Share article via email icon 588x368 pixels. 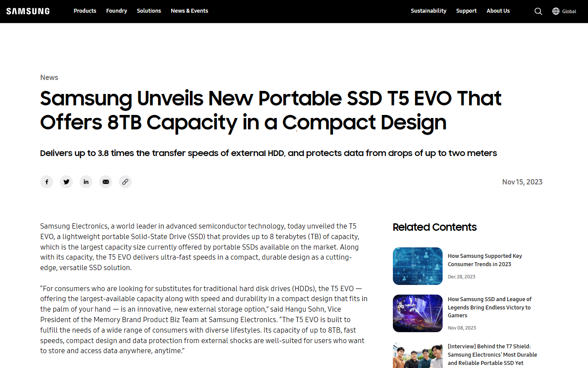click(x=106, y=182)
